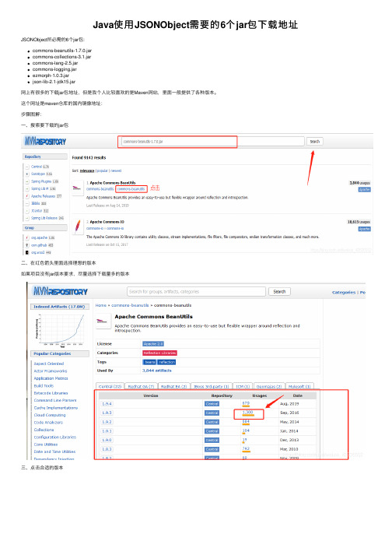Click BeanUtils logo in search result number 1

[77, 188]
